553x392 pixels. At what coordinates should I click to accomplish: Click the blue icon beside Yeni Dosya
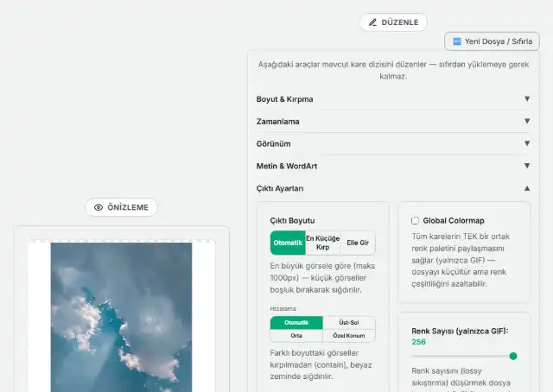click(x=457, y=41)
